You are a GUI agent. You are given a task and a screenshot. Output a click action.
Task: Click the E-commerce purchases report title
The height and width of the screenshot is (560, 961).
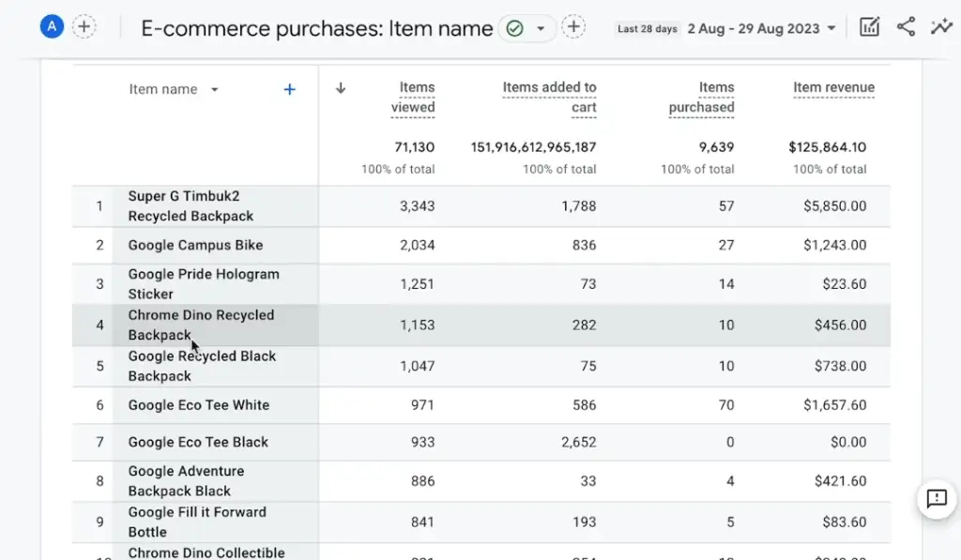(314, 28)
